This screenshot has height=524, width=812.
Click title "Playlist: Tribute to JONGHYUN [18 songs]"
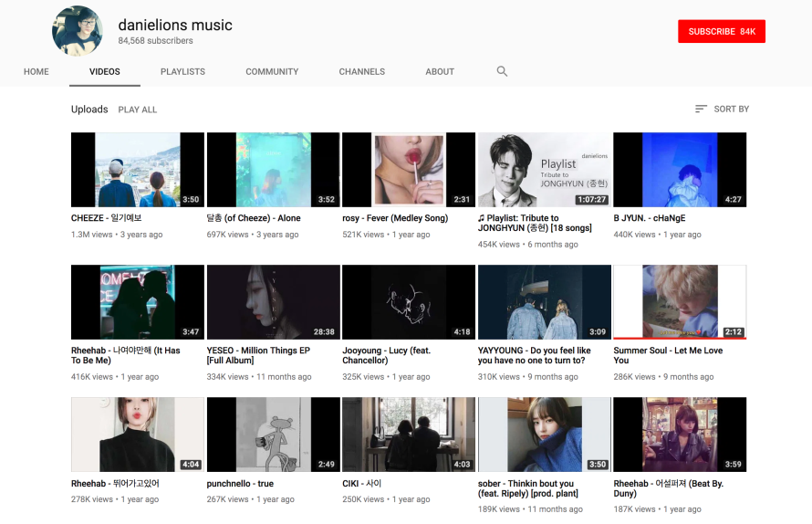coord(535,223)
